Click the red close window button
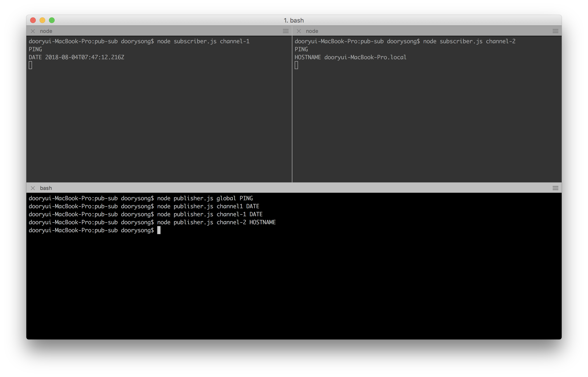The image size is (588, 377). [x=33, y=20]
